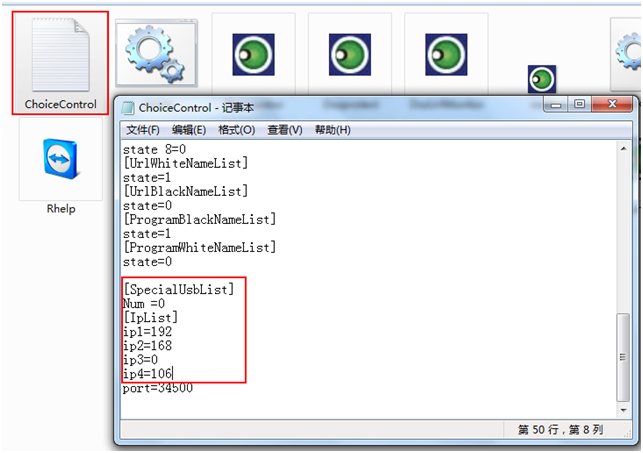
Task: Click the Notepad scrollbar up arrow
Action: coord(624,149)
